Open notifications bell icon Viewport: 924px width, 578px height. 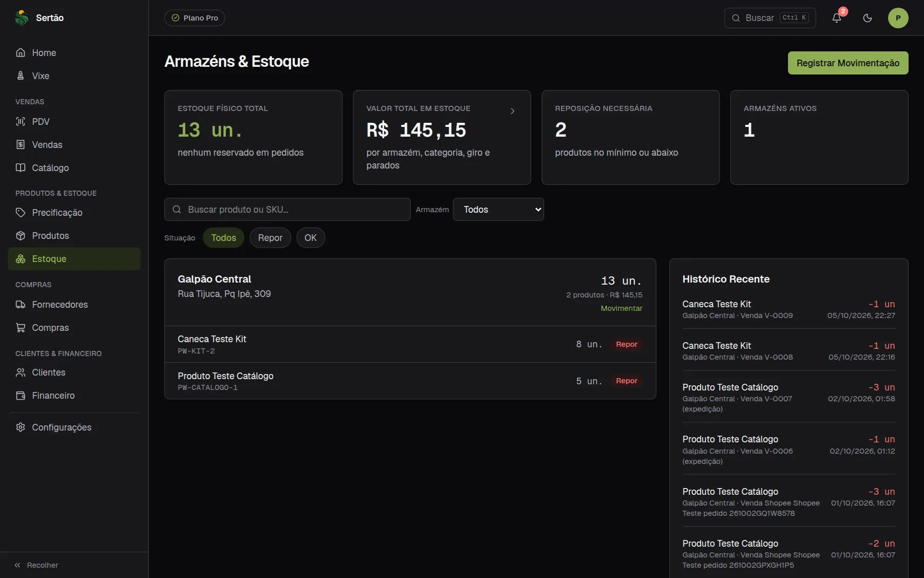tap(837, 18)
